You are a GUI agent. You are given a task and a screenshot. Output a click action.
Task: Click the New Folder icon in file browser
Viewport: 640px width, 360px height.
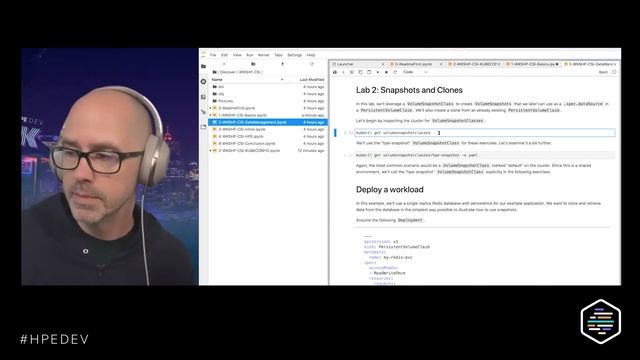(253, 64)
